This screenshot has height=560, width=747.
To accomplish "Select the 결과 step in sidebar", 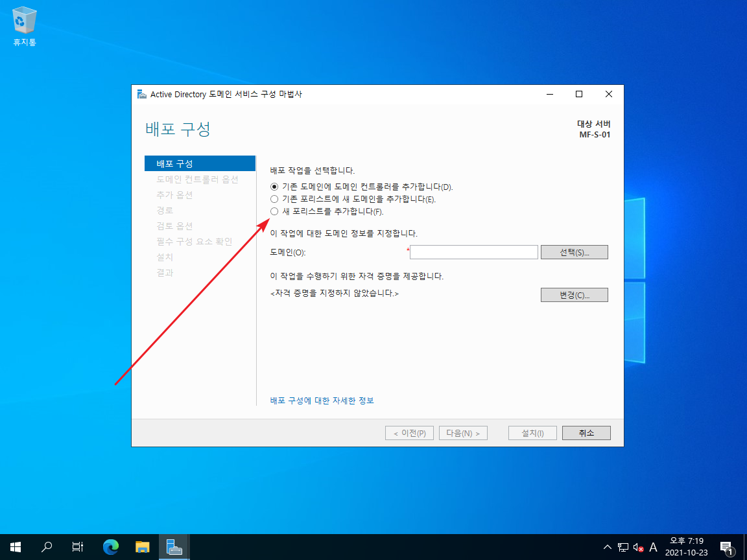I will coord(165,272).
